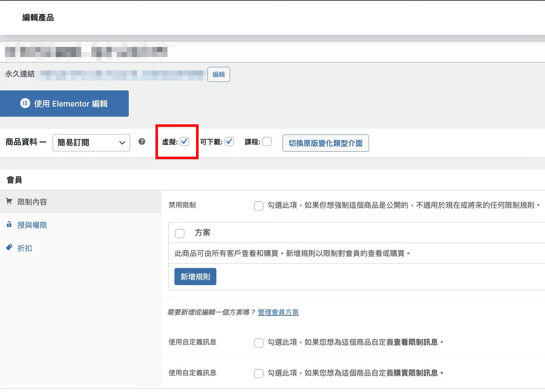Toggle the 虛擬 checkbox

(185, 142)
